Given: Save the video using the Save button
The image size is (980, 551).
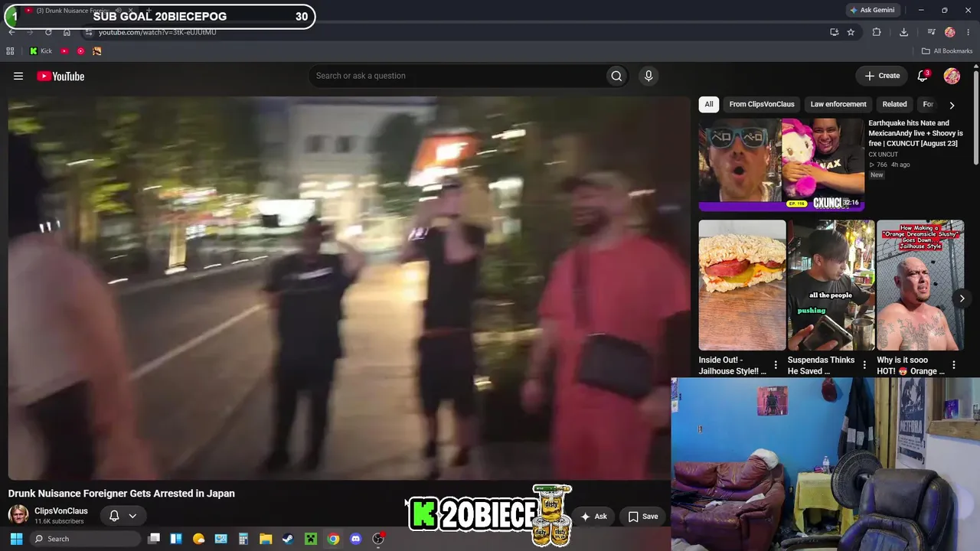Looking at the screenshot, I should tap(643, 517).
